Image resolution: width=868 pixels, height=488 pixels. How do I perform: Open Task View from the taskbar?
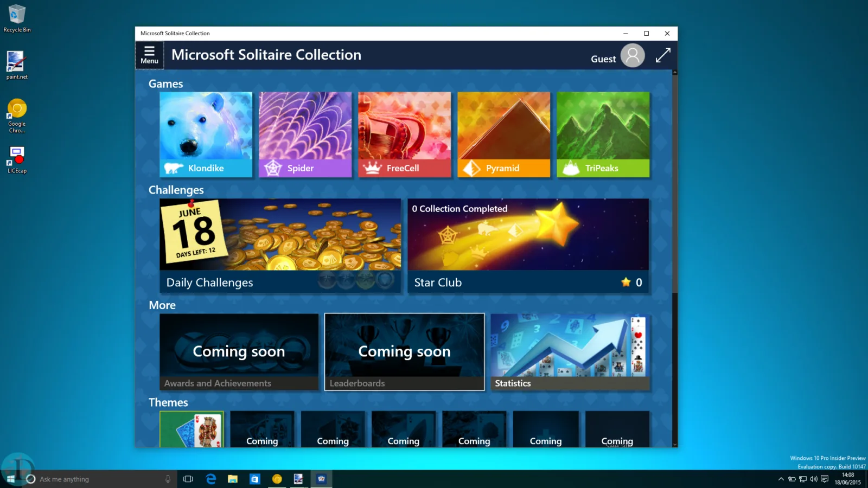tap(188, 479)
